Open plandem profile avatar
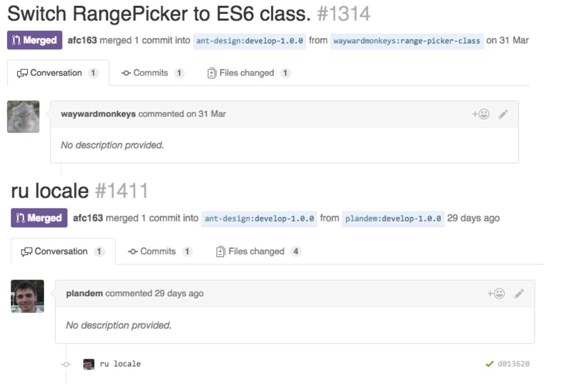The image size is (561, 392). coord(27,296)
